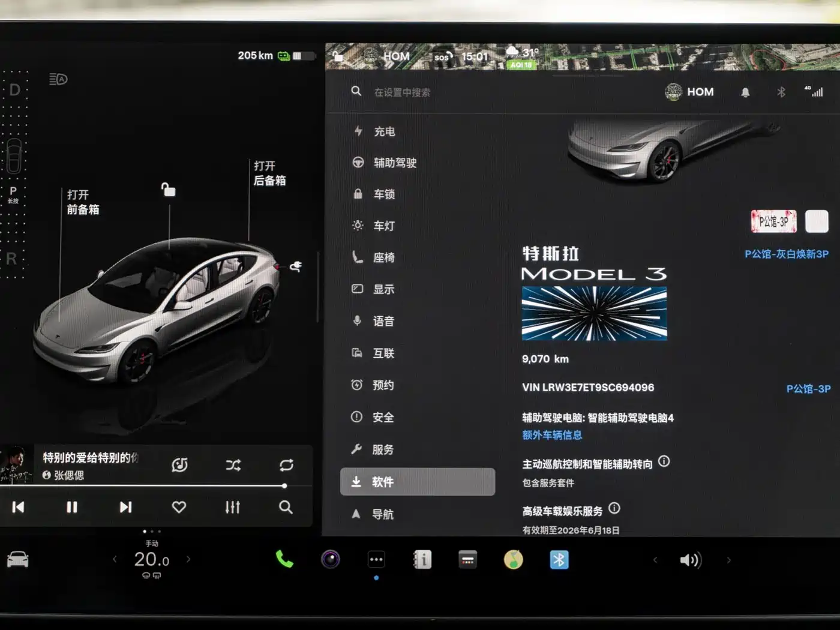
Task: Raise volume with right arrow
Action: click(729, 560)
